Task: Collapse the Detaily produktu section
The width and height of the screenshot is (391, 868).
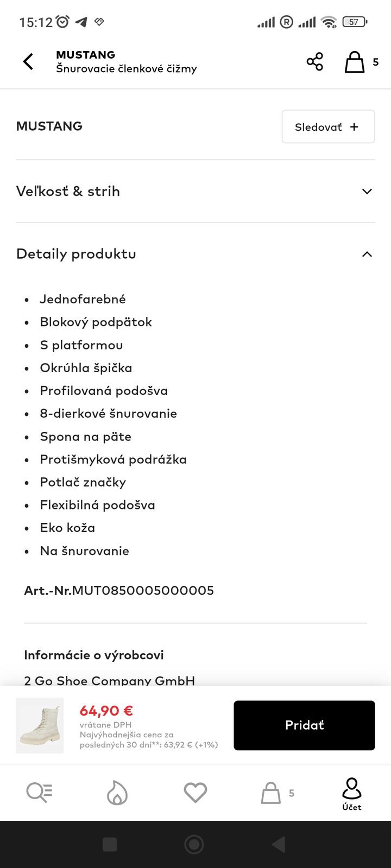Action: pyautogui.click(x=195, y=254)
